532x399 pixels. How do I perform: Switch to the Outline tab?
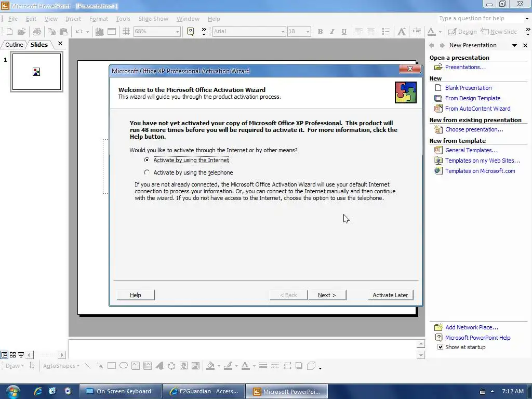click(x=14, y=45)
